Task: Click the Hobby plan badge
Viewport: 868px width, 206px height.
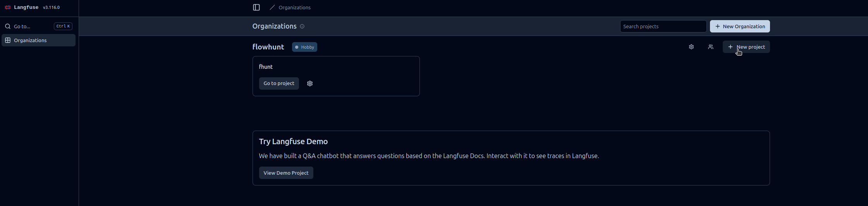Action: (x=304, y=47)
